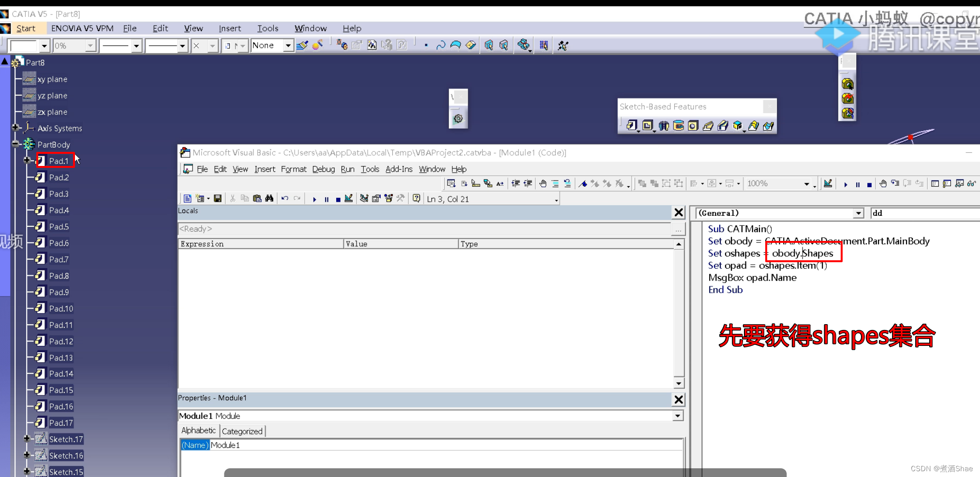Open the 100% zoom dropdown in VBA
The width and height of the screenshot is (980, 477).
(806, 184)
